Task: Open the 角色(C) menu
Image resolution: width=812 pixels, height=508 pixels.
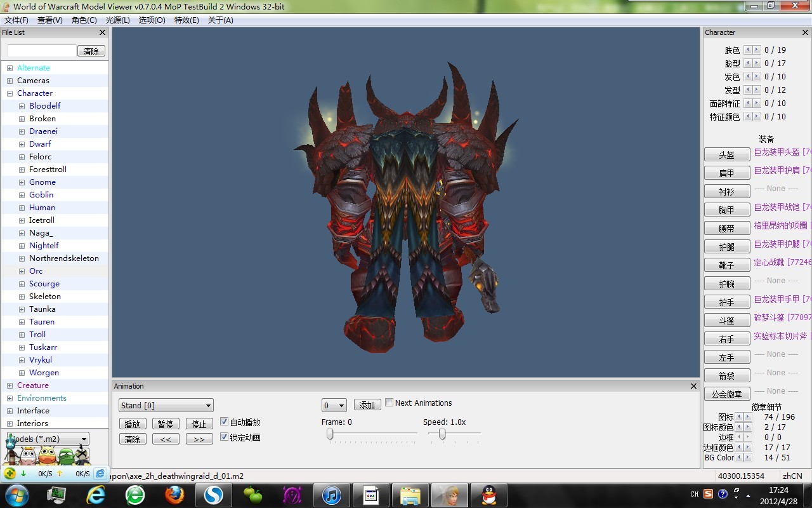Action: pos(84,20)
